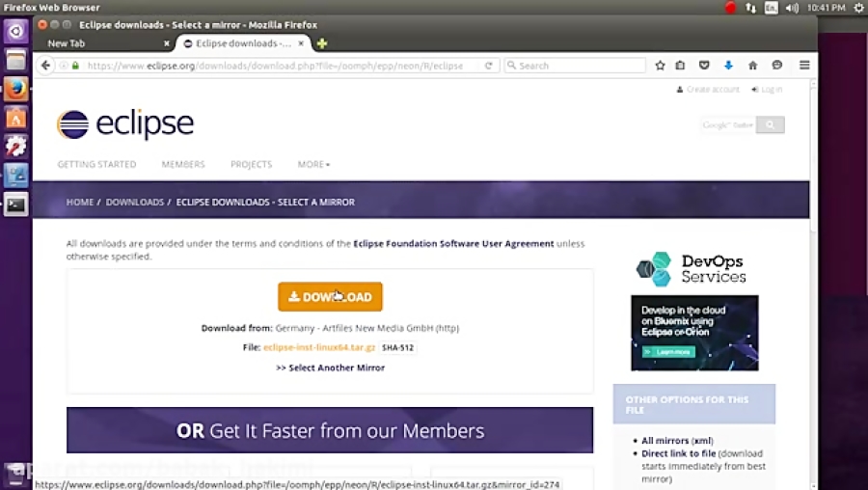This screenshot has width=868, height=490.
Task: Click the Google custom search box
Action: point(727,124)
